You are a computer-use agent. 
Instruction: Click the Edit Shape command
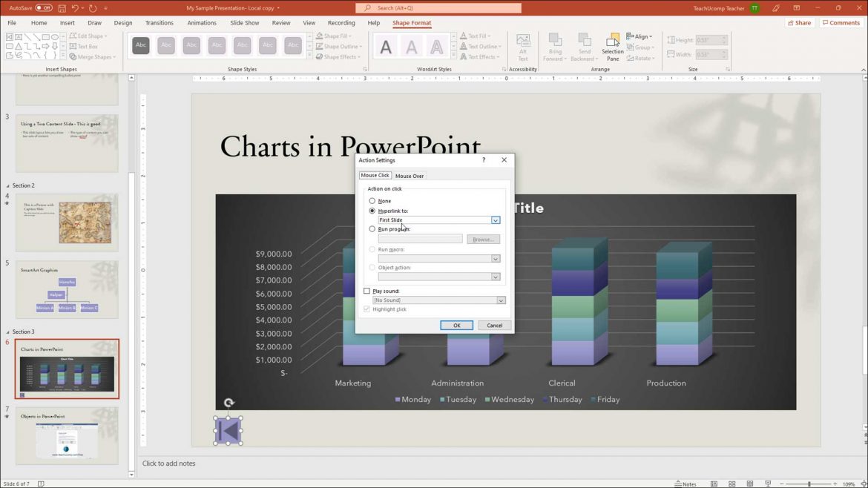(x=88, y=36)
